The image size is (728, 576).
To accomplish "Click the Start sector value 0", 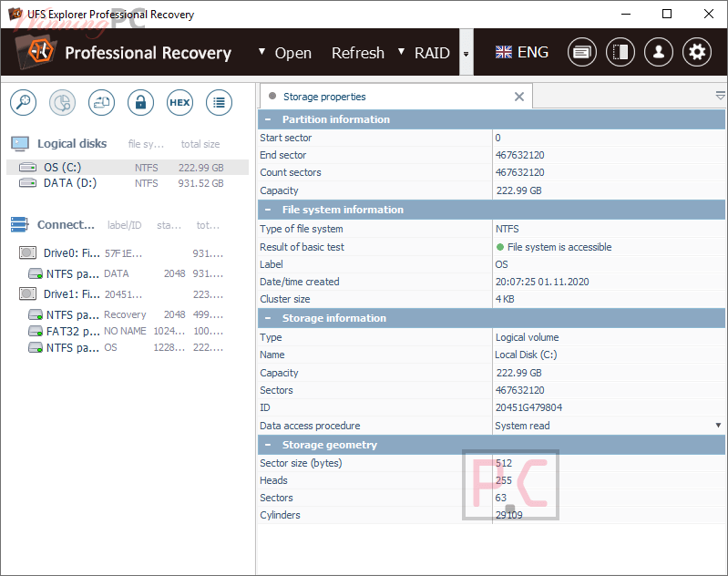I will point(497,138).
